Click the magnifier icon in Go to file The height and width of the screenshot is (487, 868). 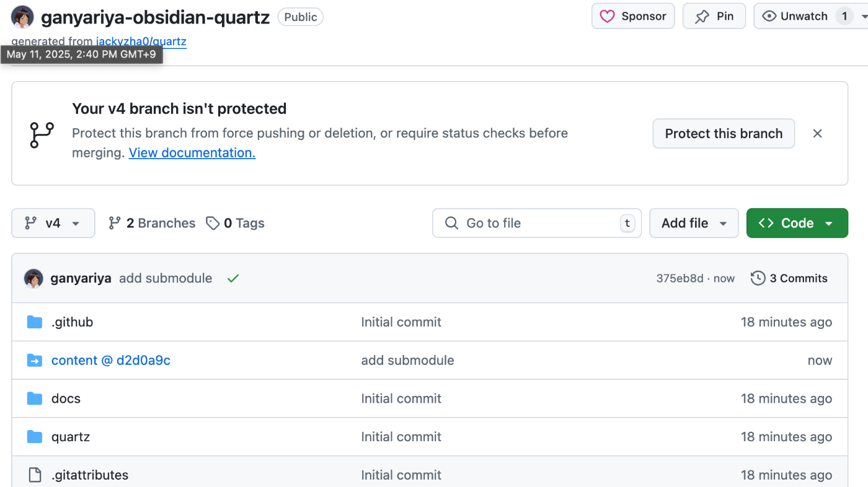point(452,223)
